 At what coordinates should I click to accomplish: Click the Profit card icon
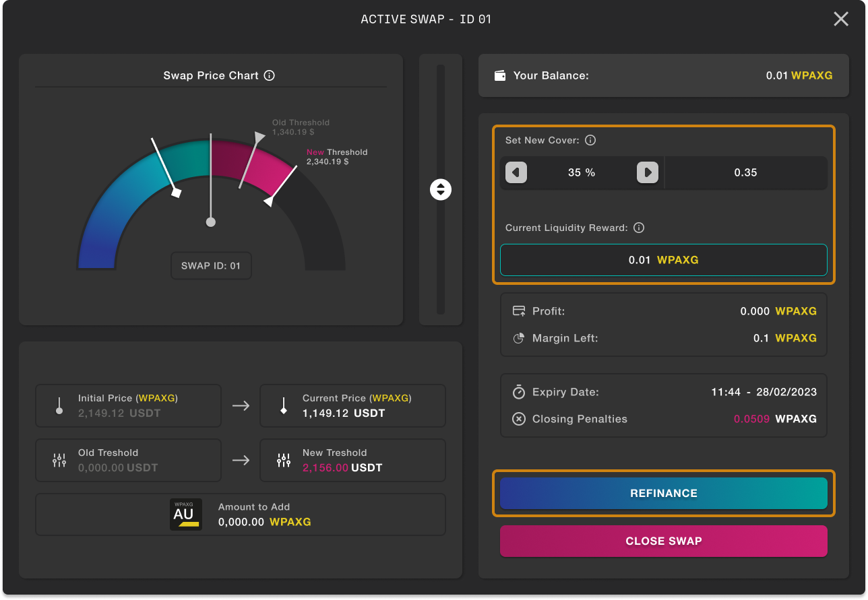coord(519,311)
